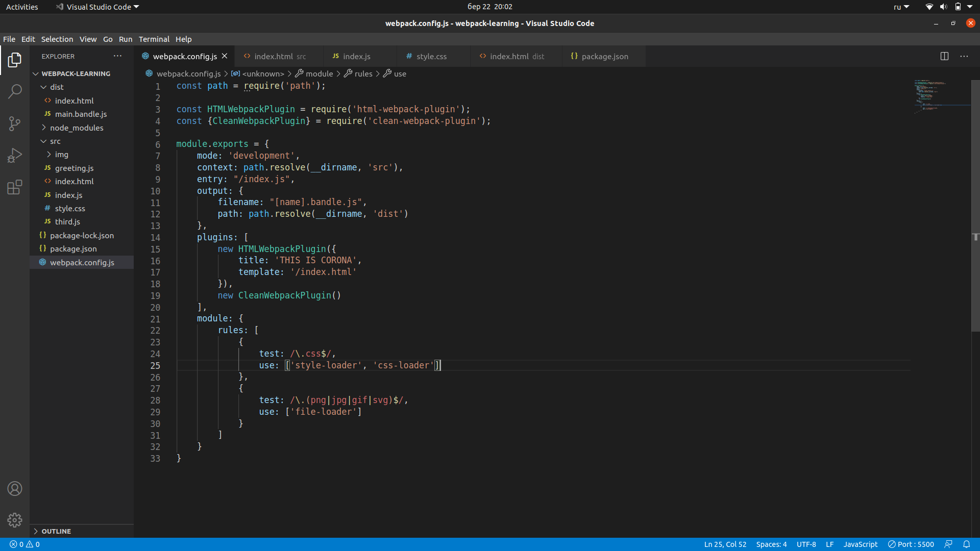The width and height of the screenshot is (980, 551).
Task: Open the File menu
Action: (9, 39)
